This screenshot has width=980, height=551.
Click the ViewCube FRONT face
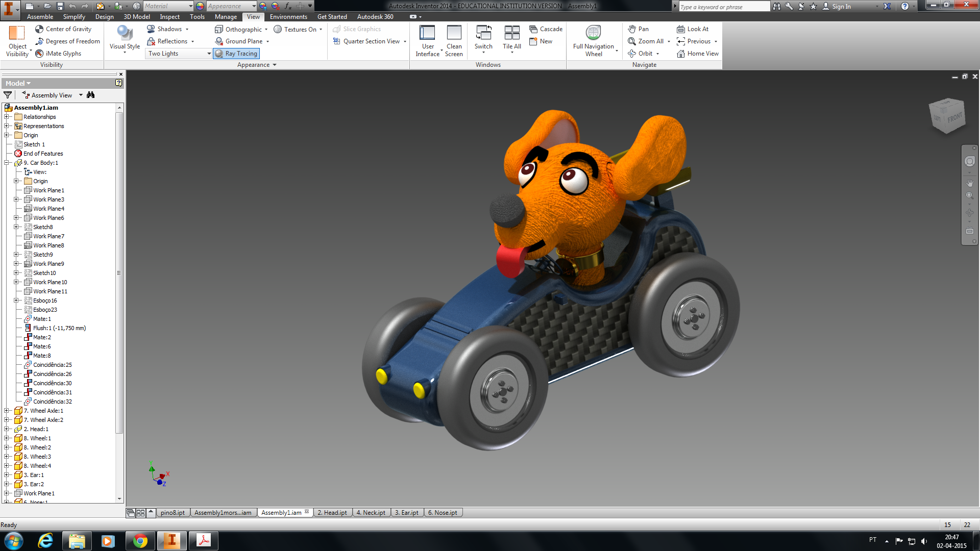[x=954, y=118]
